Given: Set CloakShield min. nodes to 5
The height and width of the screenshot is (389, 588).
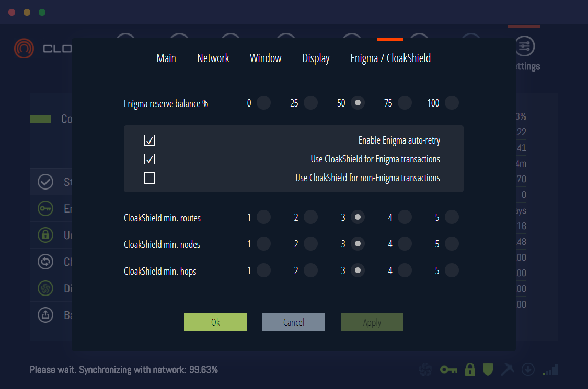Looking at the screenshot, I should click(452, 244).
